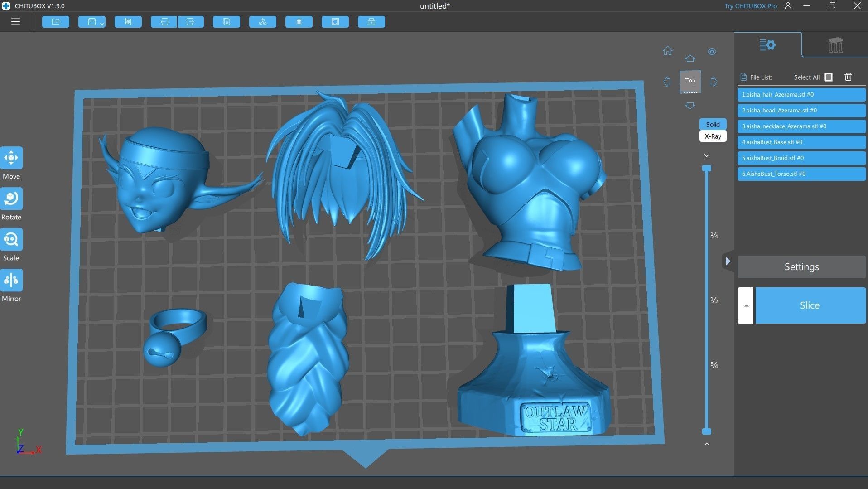The width and height of the screenshot is (868, 489).
Task: Jump to the ¾ layer marker
Action: pyautogui.click(x=714, y=365)
